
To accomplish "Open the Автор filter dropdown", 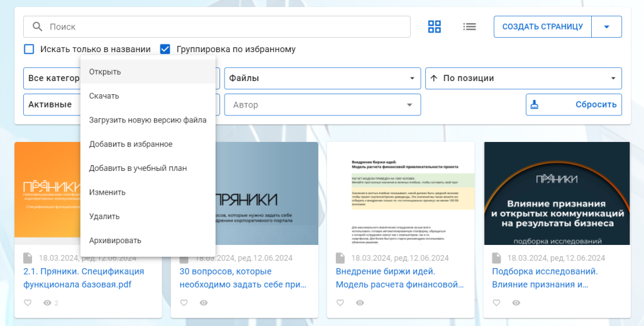I will click(x=322, y=105).
